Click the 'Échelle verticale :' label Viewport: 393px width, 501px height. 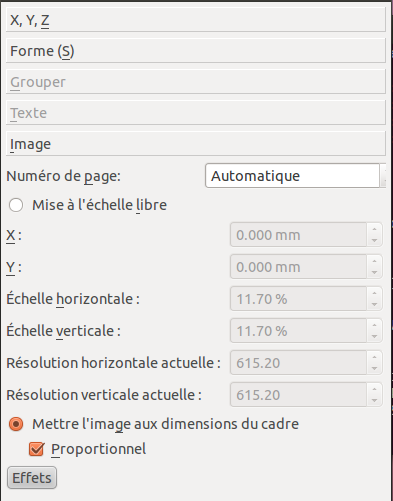pos(63,330)
